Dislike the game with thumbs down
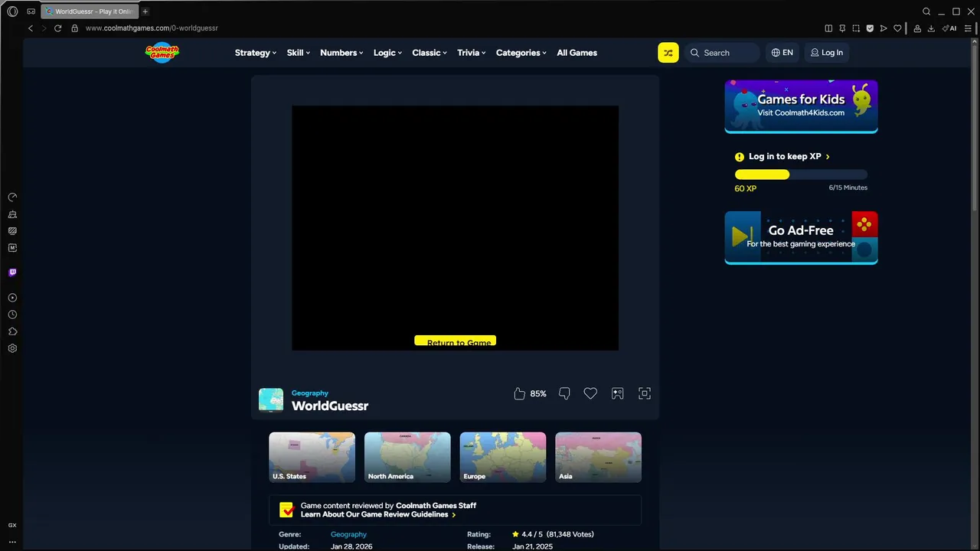 564,393
